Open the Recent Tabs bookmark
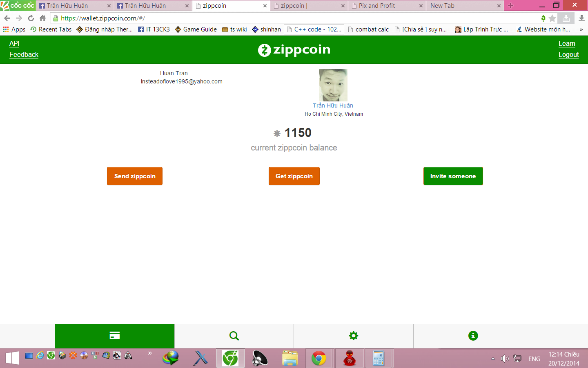Image resolution: width=588 pixels, height=368 pixels. coord(51,29)
